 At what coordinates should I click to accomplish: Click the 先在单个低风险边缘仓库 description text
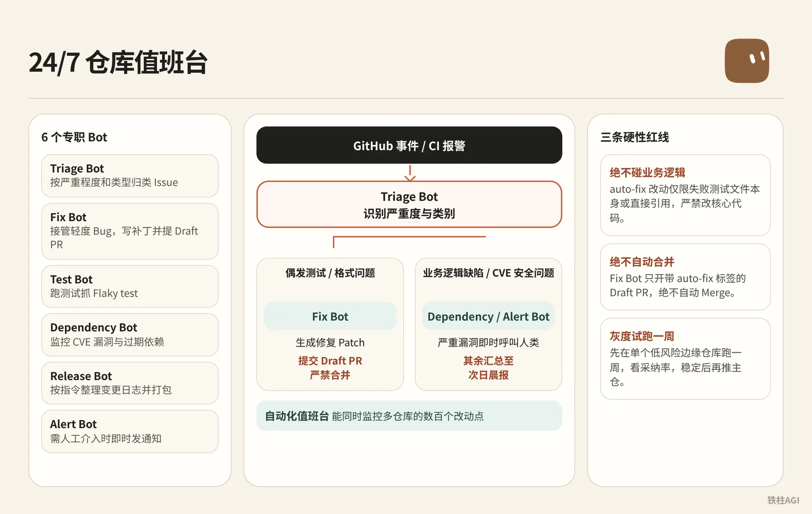[x=675, y=367]
